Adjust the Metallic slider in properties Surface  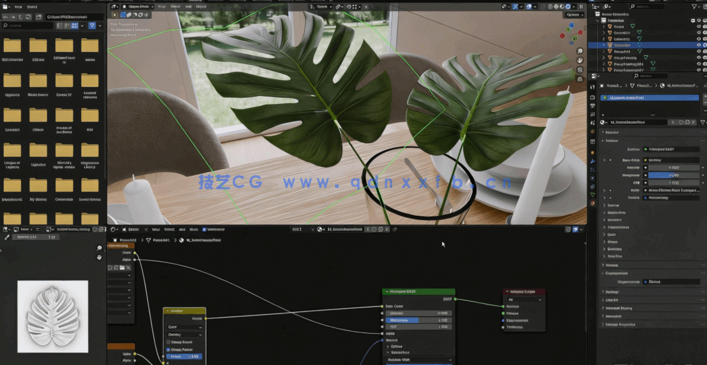click(x=674, y=167)
